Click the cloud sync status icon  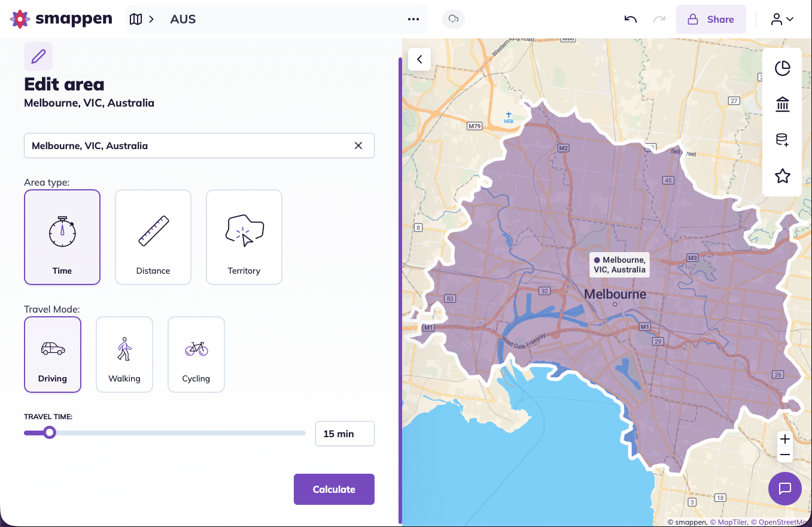[x=454, y=19]
